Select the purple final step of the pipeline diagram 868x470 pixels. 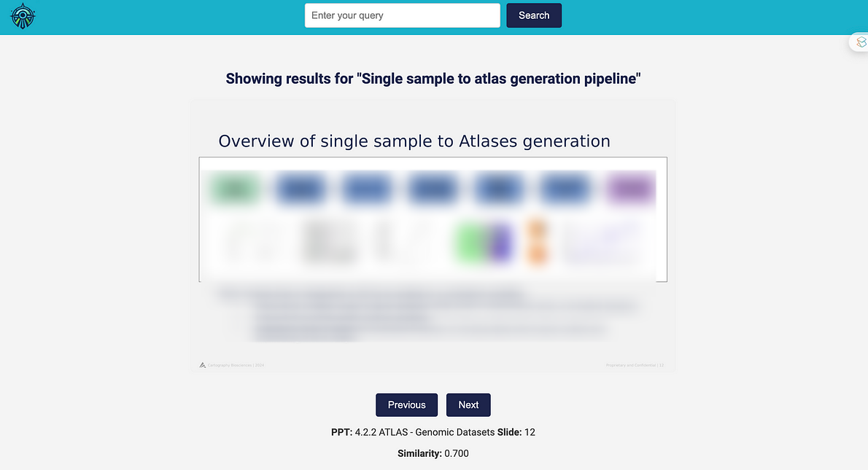tap(630, 188)
